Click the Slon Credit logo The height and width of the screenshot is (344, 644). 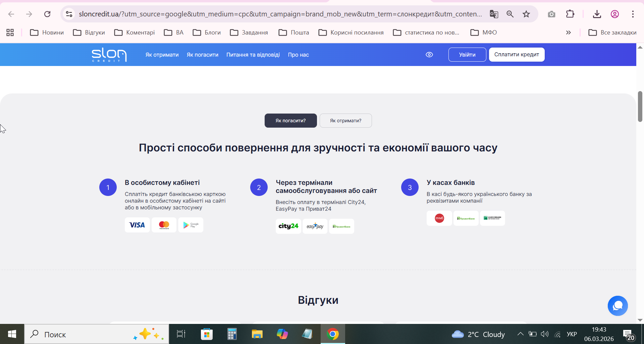coord(109,55)
